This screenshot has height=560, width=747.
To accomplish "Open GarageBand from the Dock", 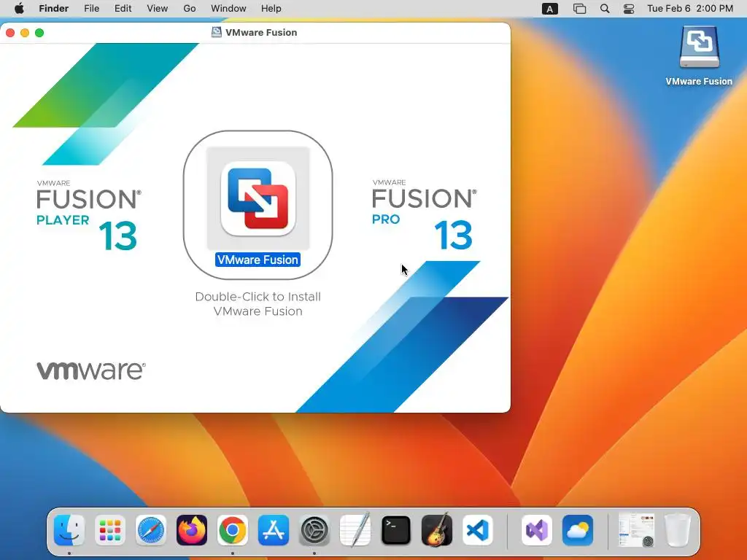I will tap(437, 530).
